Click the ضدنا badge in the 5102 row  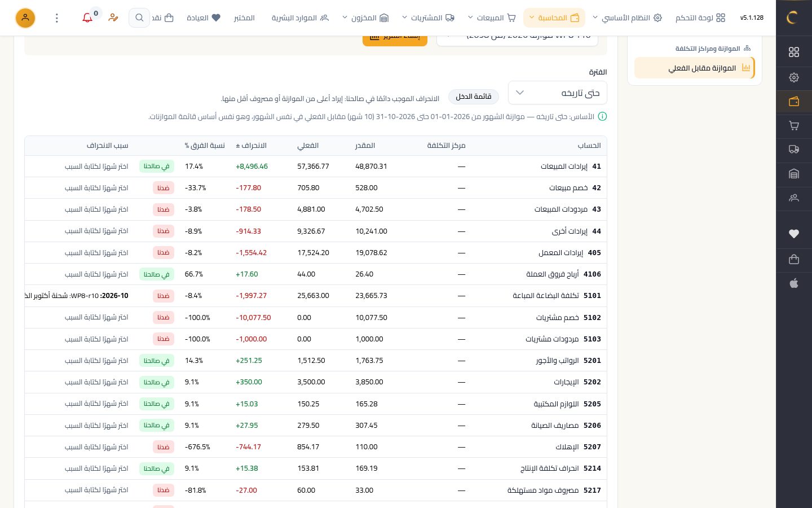164,317
